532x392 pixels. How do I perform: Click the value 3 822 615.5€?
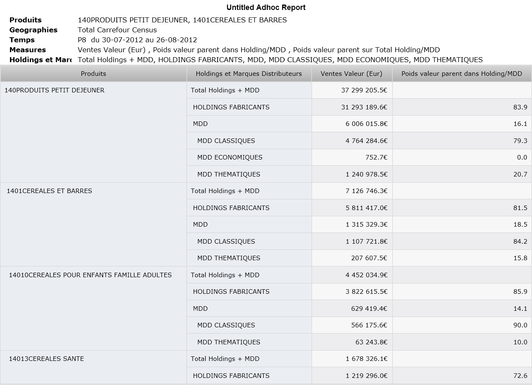pos(366,292)
